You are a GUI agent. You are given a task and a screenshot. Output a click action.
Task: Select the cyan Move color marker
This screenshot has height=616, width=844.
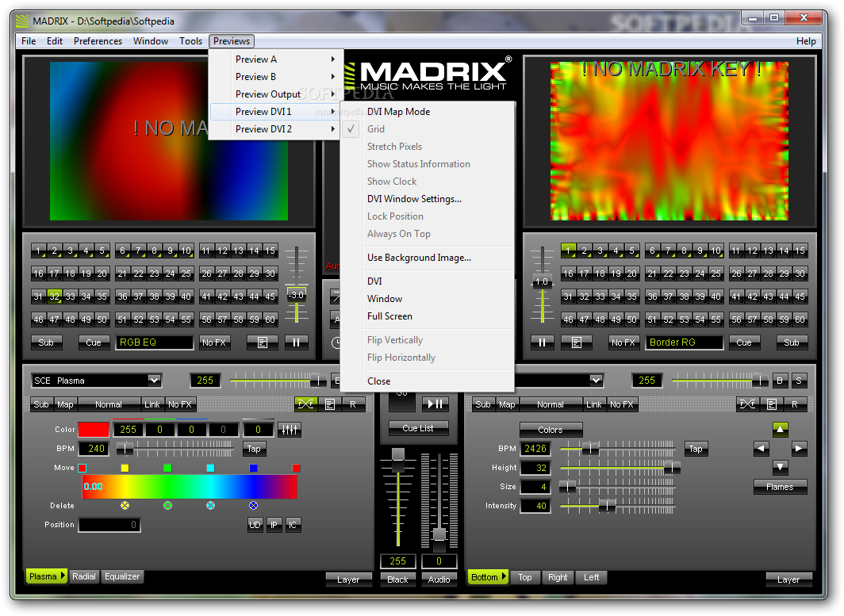210,468
